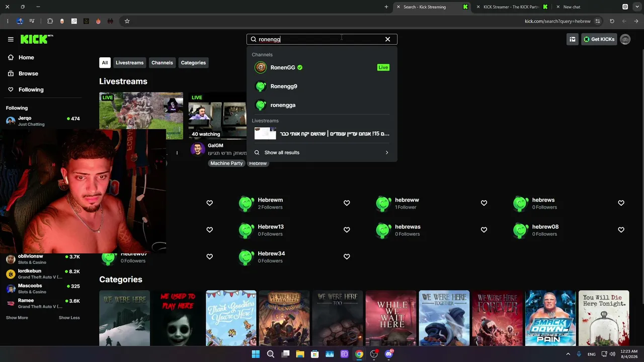This screenshot has height=362, width=644.
Task: Click the Get KICKs button
Action: tap(599, 39)
